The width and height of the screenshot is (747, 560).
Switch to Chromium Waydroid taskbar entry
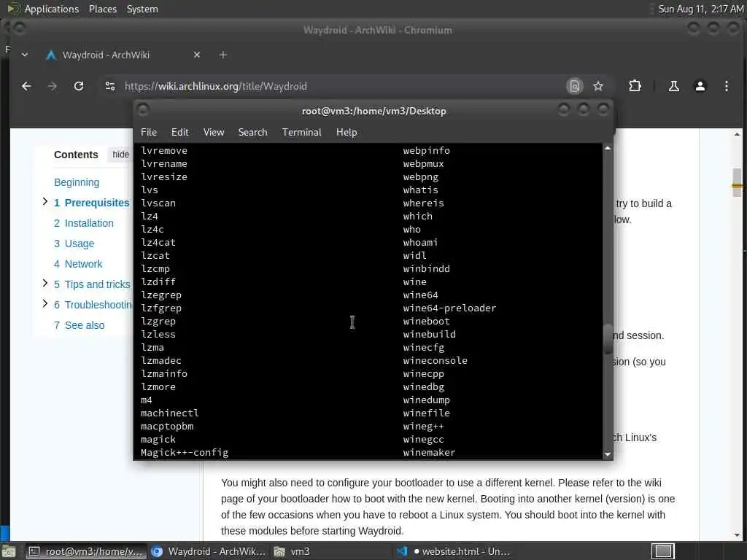pyautogui.click(x=208, y=551)
